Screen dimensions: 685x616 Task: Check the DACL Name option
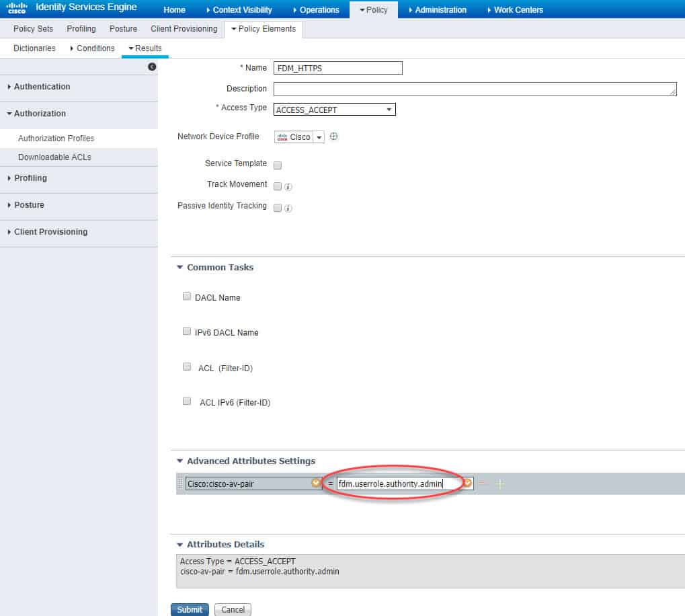[x=186, y=296]
